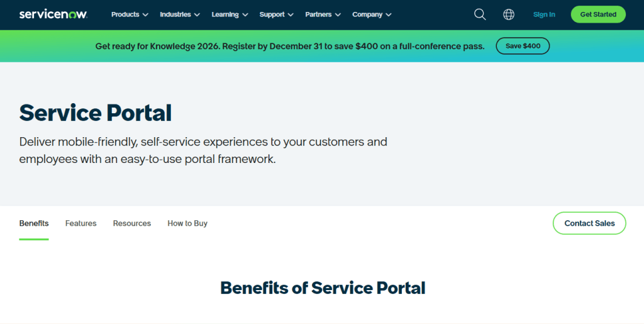Open the globe language selector
This screenshot has height=324, width=644.
tap(508, 14)
